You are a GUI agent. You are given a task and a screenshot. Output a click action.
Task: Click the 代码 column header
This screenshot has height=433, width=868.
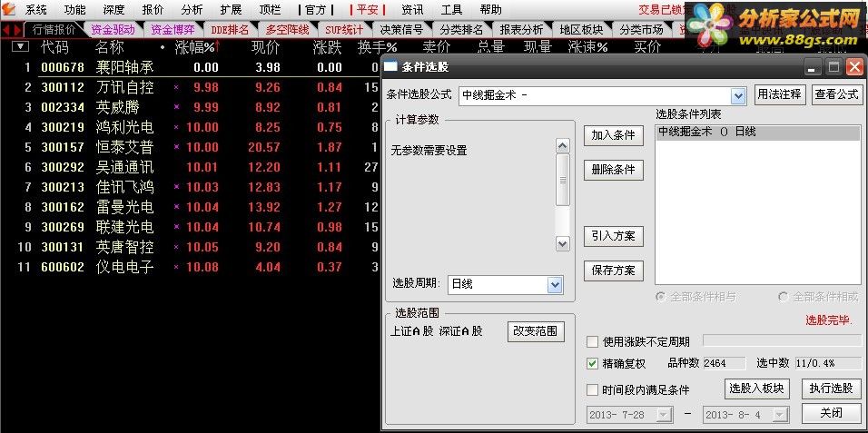[x=54, y=47]
